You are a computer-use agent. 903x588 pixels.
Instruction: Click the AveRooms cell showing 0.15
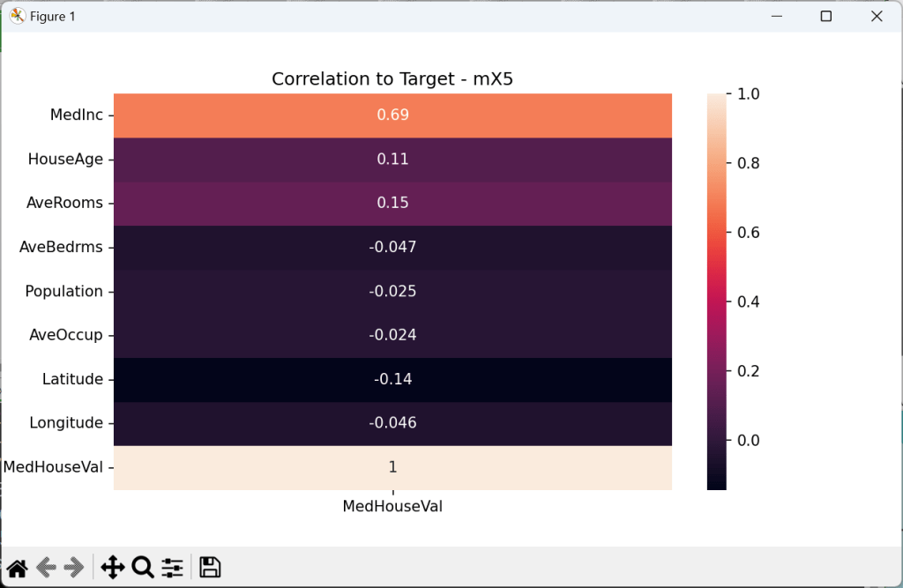(392, 204)
